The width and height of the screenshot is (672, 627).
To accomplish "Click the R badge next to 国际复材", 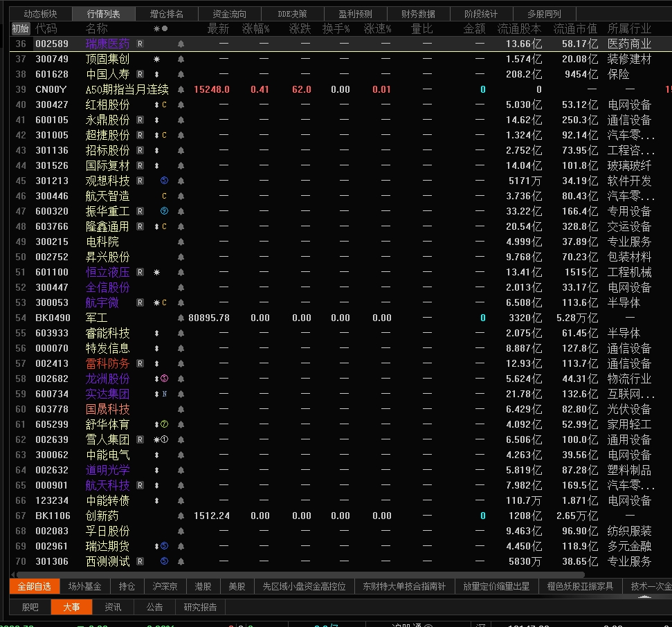I will 140,165.
